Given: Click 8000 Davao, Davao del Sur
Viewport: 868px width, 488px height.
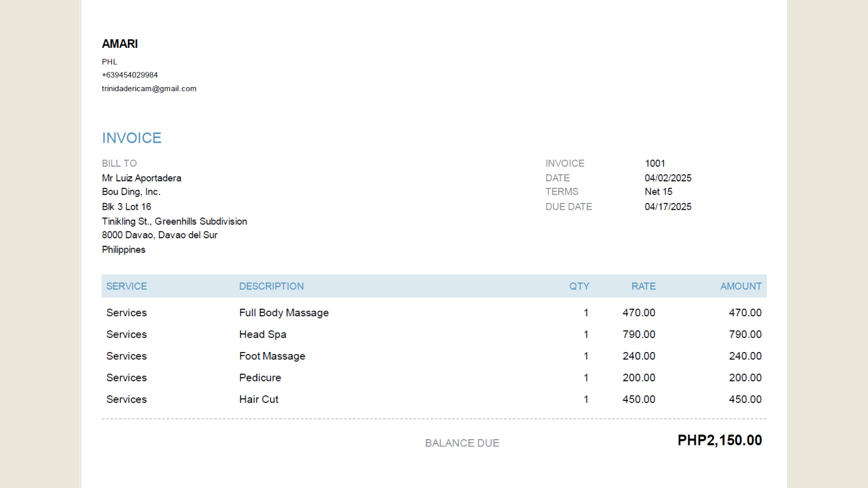Looking at the screenshot, I should 160,235.
